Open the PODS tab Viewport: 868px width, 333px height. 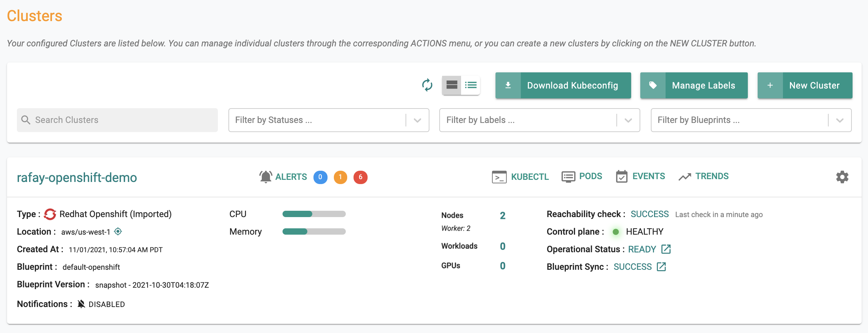coord(591,176)
